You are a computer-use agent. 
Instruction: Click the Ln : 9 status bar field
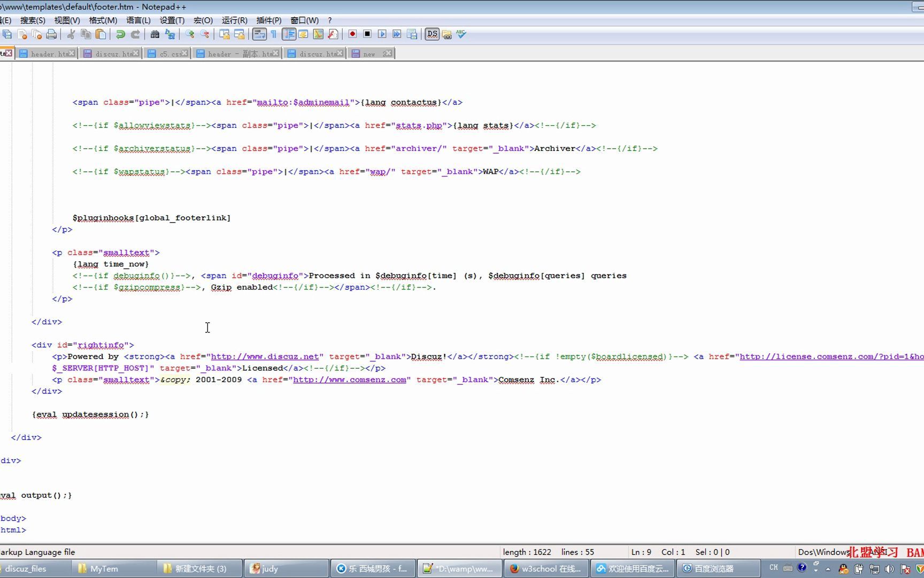point(641,552)
